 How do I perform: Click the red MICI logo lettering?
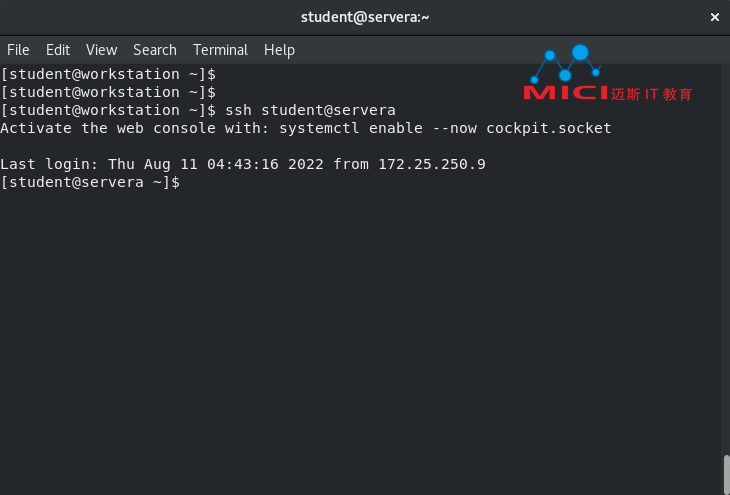566,93
